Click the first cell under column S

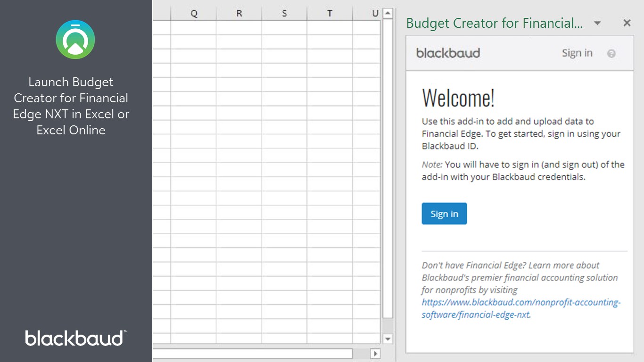(284, 27)
